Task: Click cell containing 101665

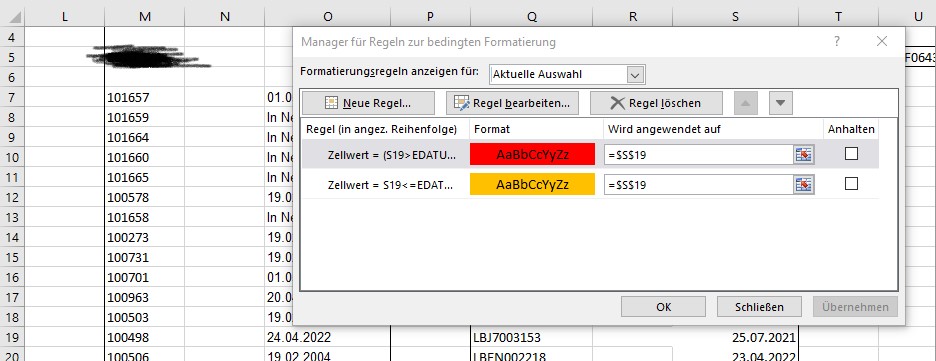Action: click(144, 177)
